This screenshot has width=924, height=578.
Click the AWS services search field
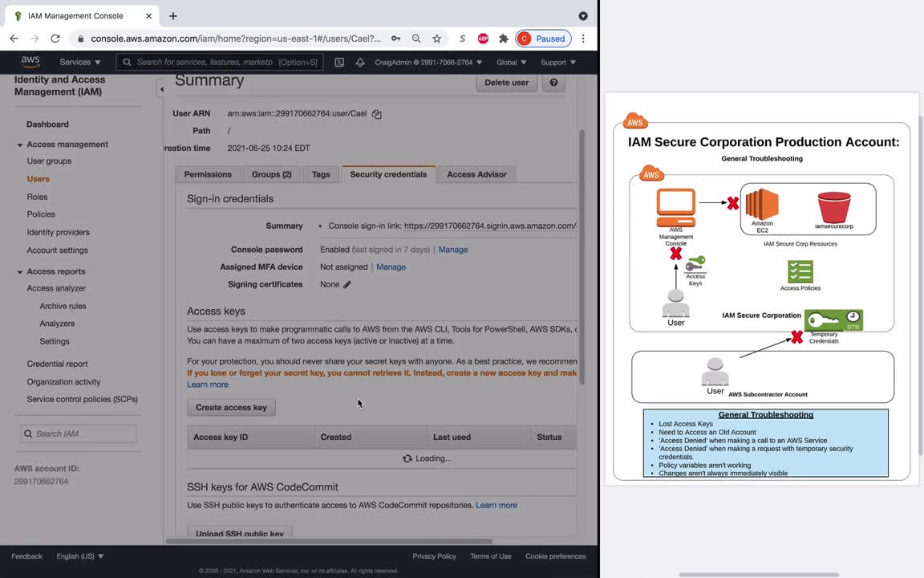point(220,62)
